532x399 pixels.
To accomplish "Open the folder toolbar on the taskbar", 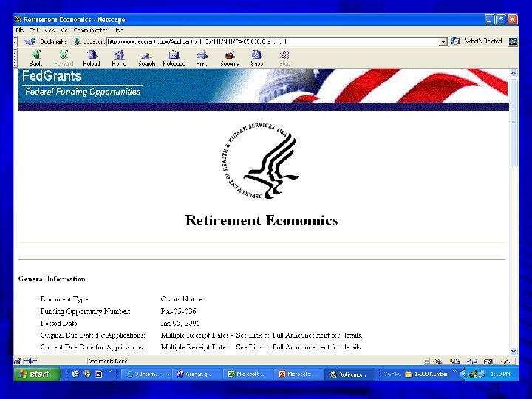I will tap(428, 374).
